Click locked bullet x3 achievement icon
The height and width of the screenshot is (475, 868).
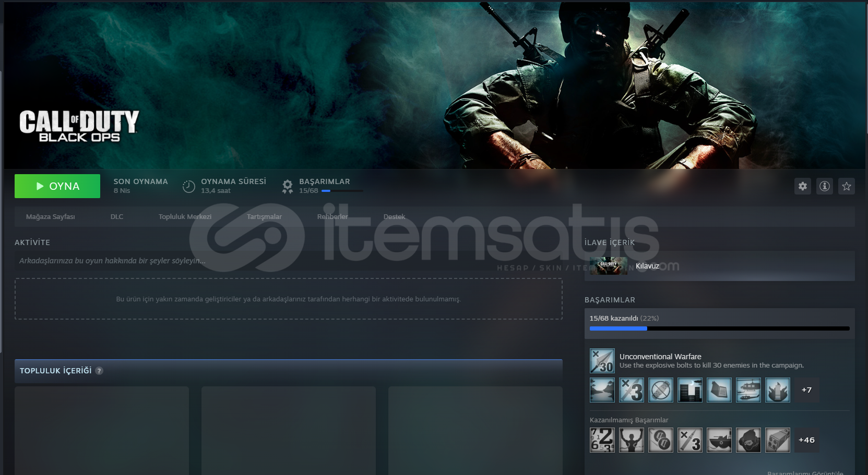(690, 440)
